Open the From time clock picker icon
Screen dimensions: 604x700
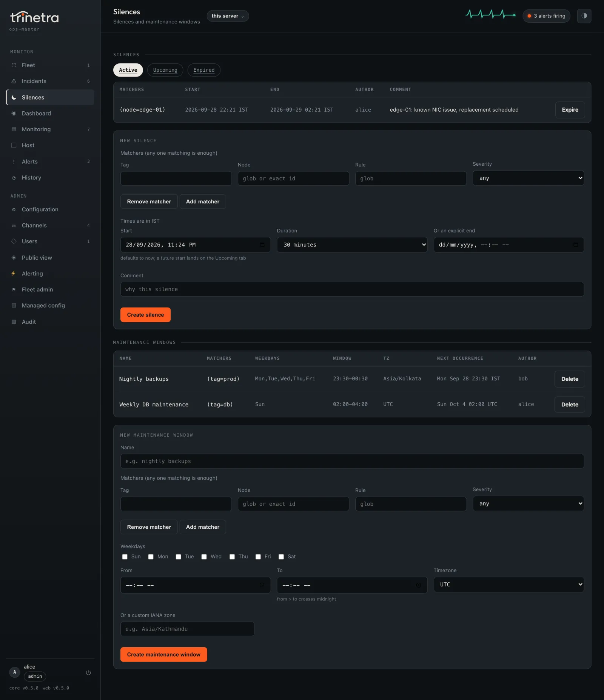pyautogui.click(x=262, y=585)
